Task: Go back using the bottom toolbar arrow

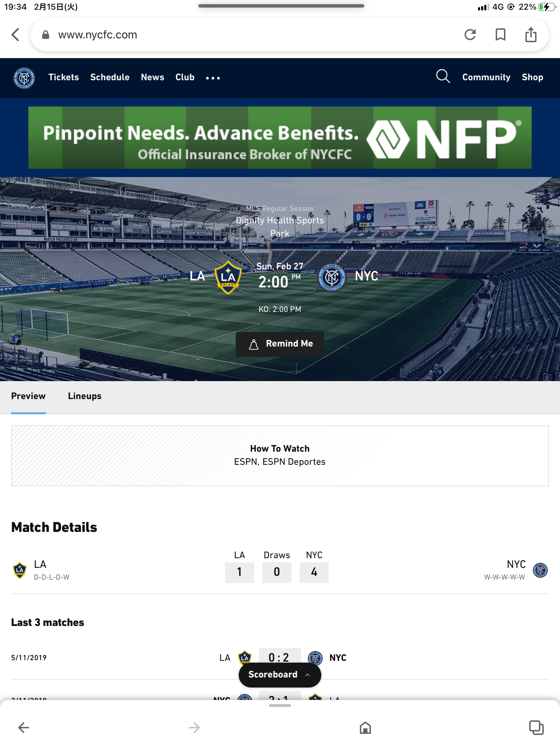Action: point(24,728)
